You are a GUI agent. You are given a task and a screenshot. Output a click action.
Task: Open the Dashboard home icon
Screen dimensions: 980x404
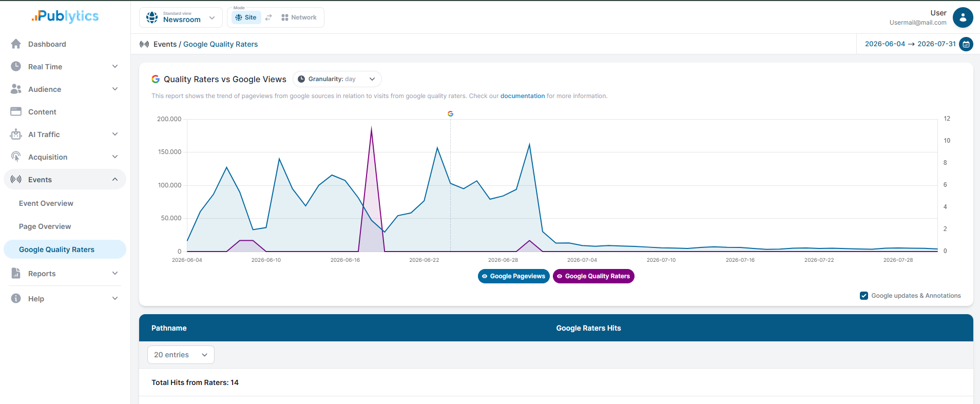(x=16, y=44)
